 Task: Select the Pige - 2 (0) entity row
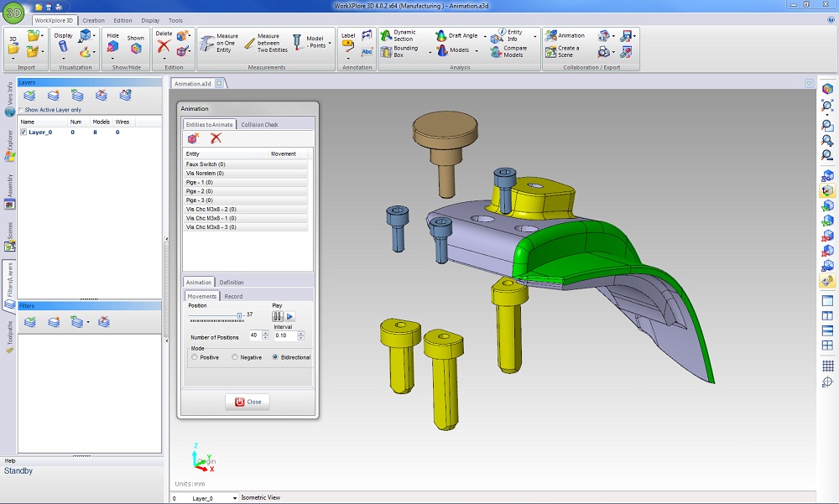tap(200, 191)
